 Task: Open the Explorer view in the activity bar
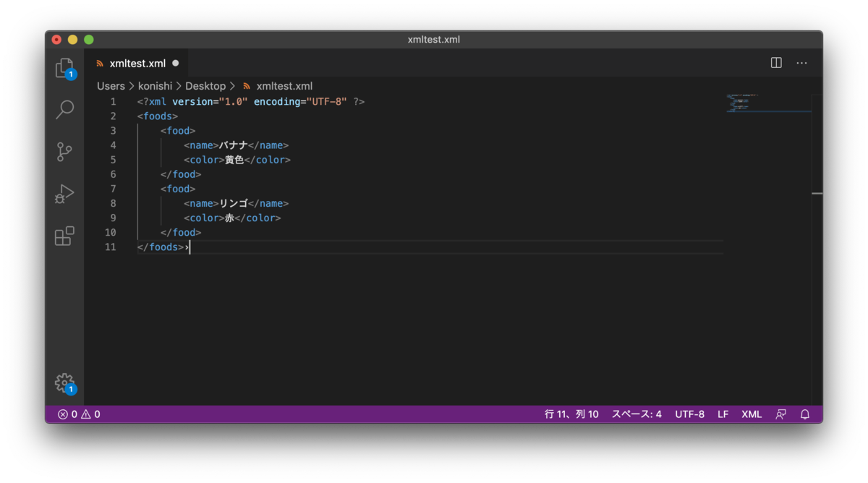pos(64,67)
